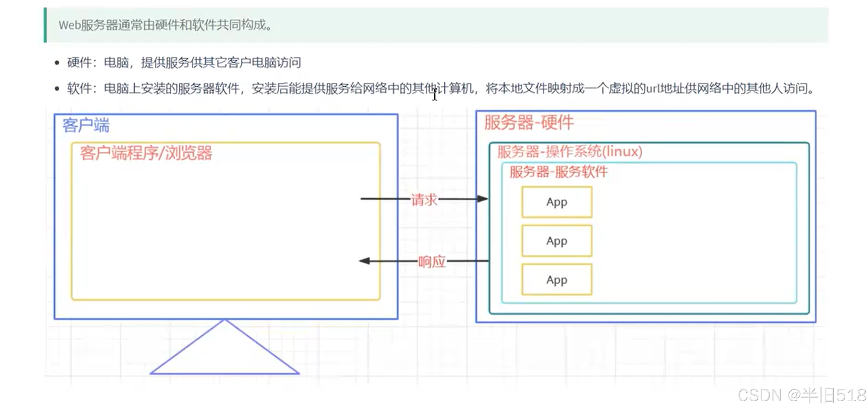Image resolution: width=868 pixels, height=410 pixels.
Task: Click the '服务器-硬件' heading
Action: tap(529, 123)
